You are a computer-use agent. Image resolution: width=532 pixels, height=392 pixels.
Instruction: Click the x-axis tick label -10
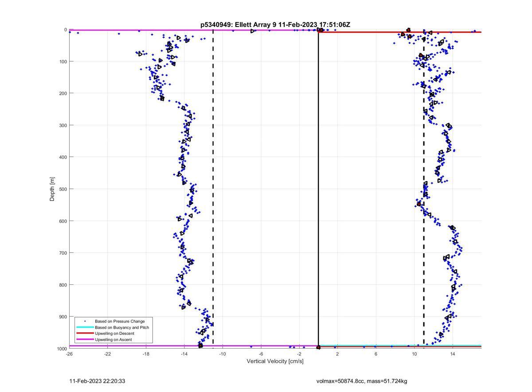223,354
